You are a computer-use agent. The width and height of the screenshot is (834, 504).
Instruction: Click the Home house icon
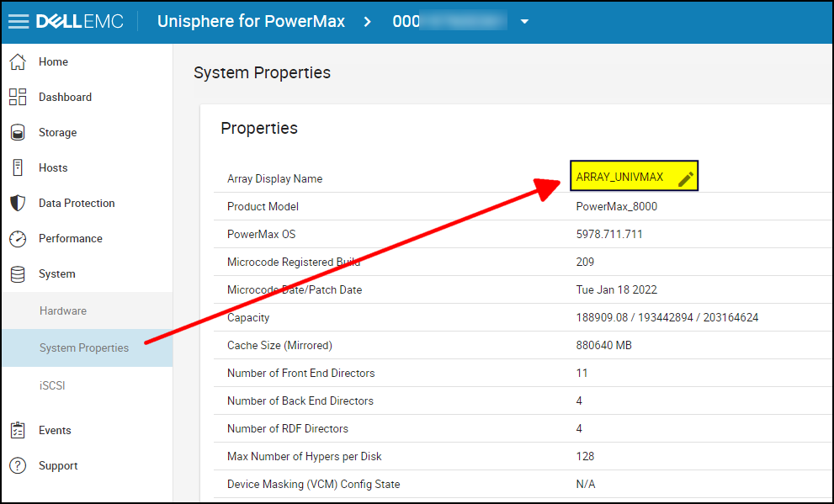click(x=18, y=61)
